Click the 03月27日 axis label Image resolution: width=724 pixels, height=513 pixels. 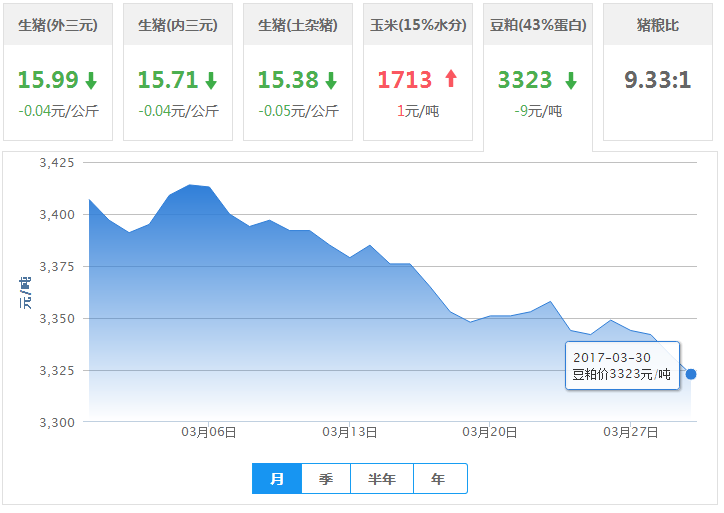[x=631, y=432]
